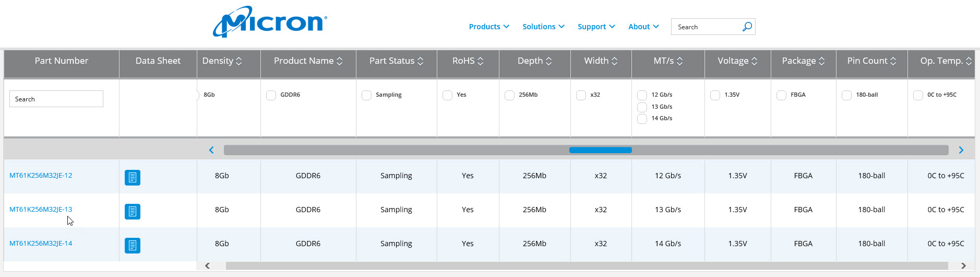Open the About menu

coord(643,27)
